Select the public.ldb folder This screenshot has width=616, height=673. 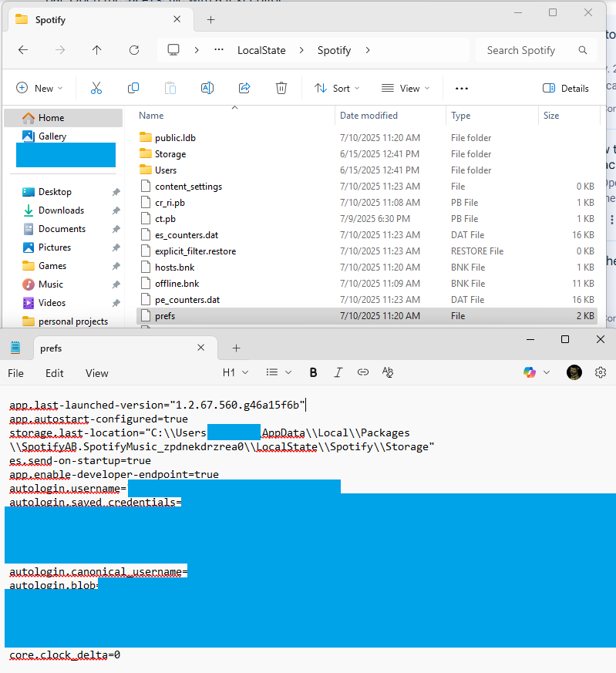pos(367,138)
